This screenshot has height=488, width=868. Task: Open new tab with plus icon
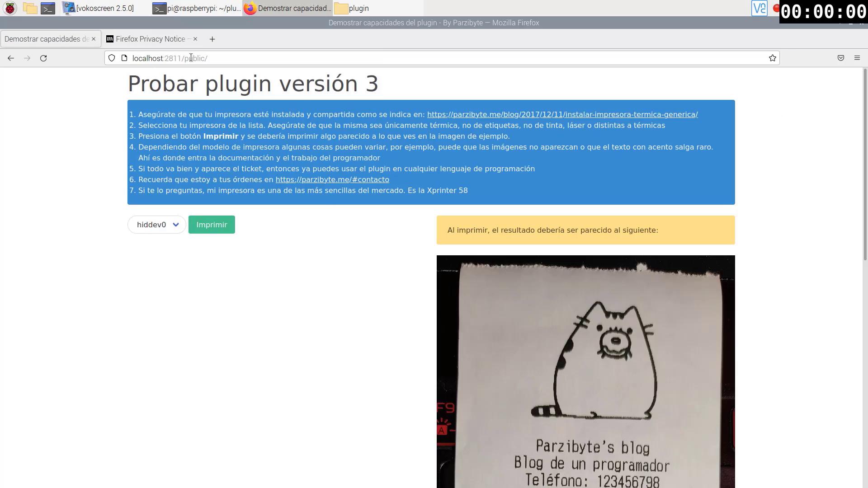point(212,39)
